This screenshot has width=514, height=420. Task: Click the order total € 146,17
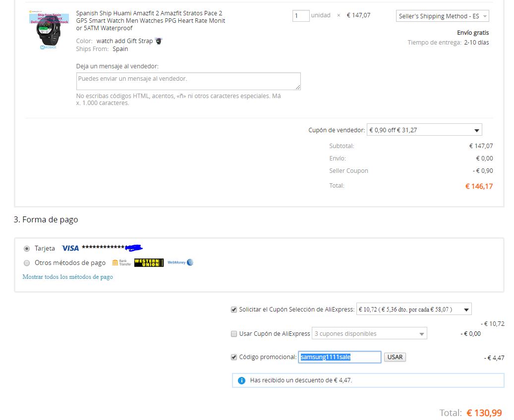pyautogui.click(x=479, y=186)
